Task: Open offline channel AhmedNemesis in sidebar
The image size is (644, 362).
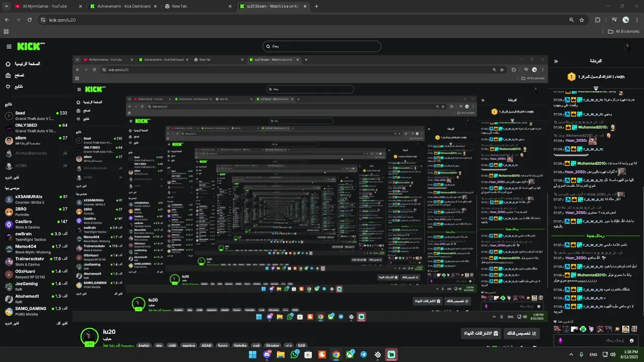Action: point(36,153)
